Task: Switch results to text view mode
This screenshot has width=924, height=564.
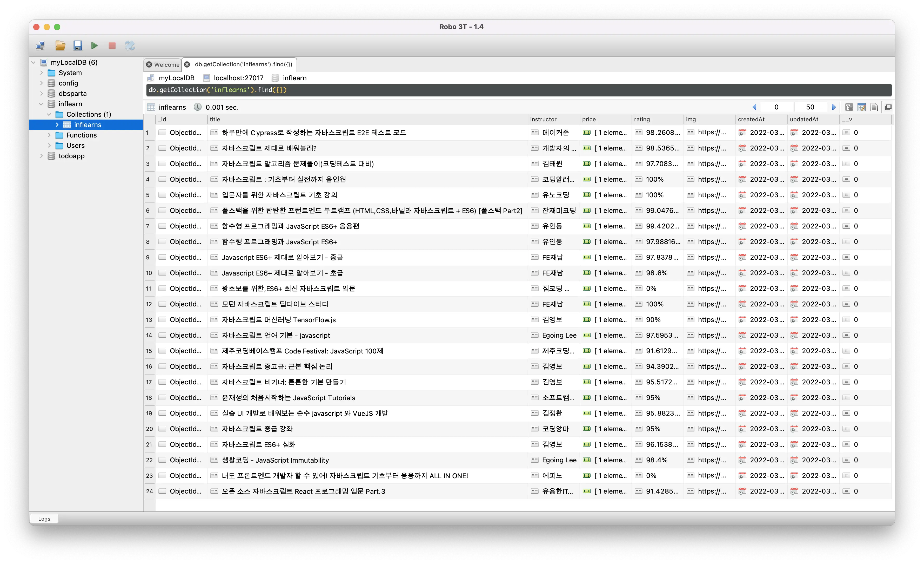Action: (x=874, y=107)
